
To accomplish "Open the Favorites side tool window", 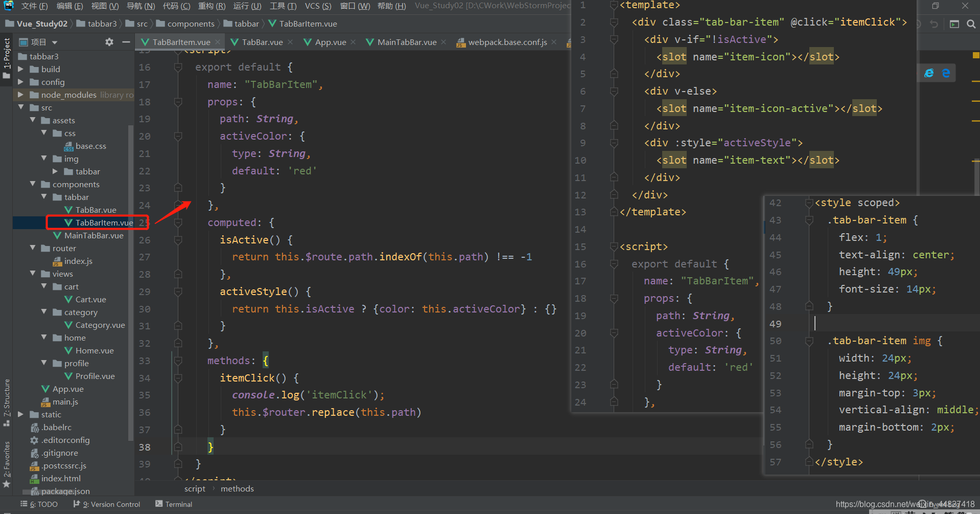I will (7, 464).
